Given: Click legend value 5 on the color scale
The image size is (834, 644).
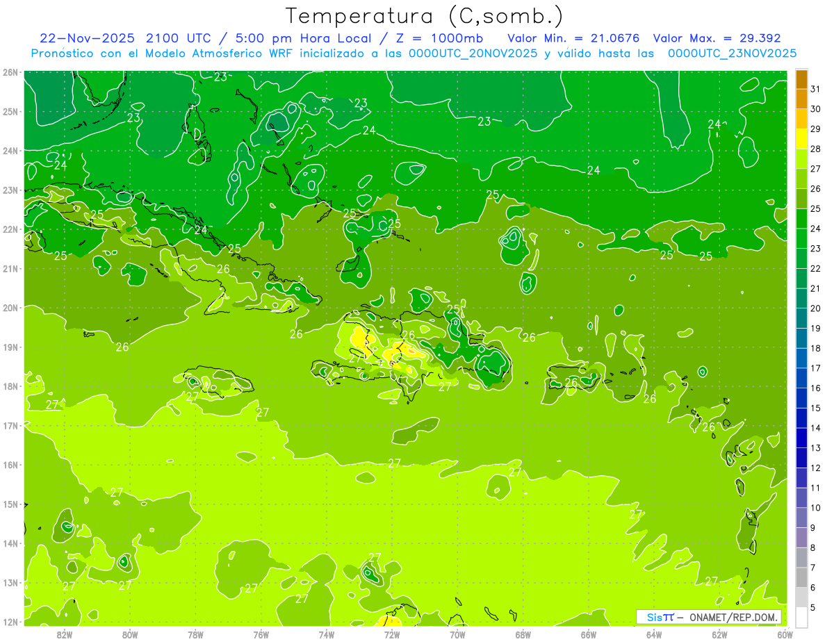Looking at the screenshot, I should point(813,607).
